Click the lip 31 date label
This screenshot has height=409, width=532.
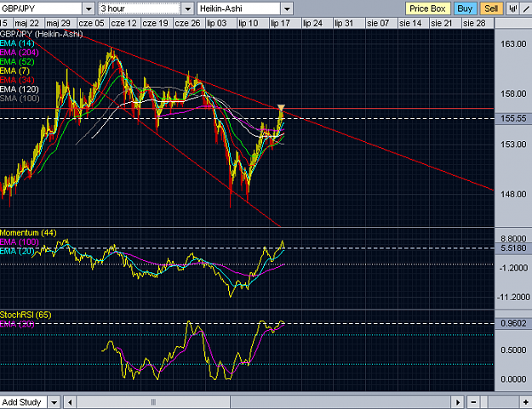tap(344, 23)
